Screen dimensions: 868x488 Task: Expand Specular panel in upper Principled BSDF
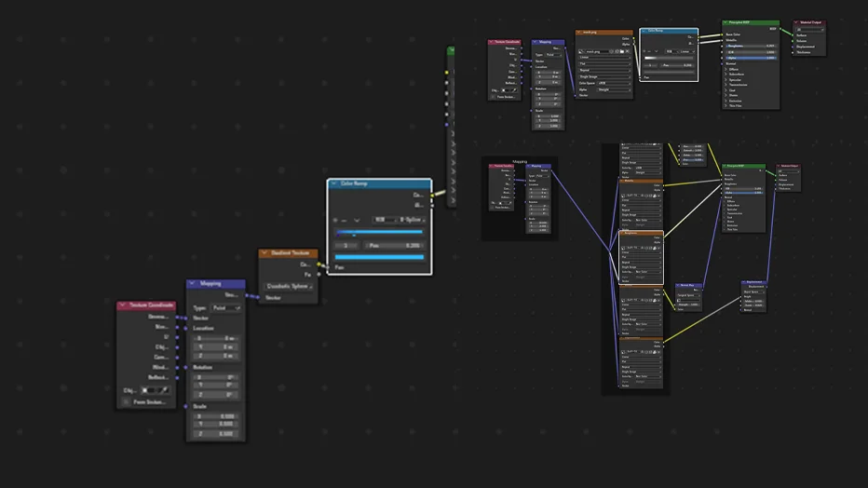726,80
